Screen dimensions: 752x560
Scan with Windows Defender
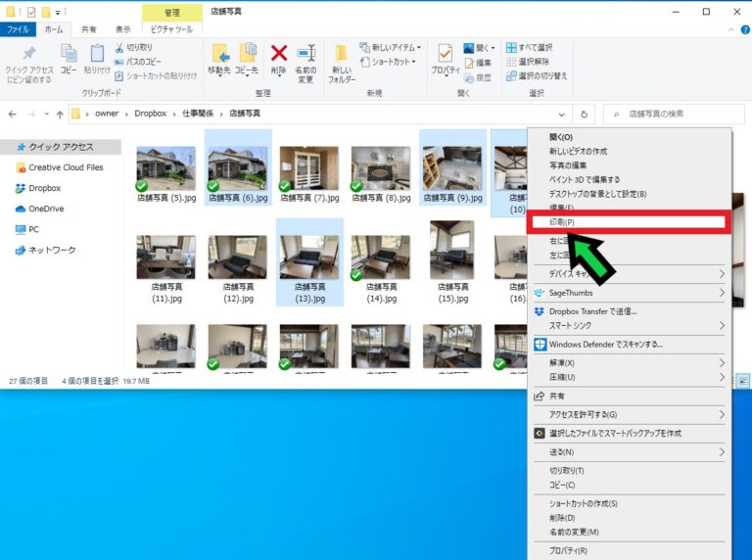click(x=629, y=345)
